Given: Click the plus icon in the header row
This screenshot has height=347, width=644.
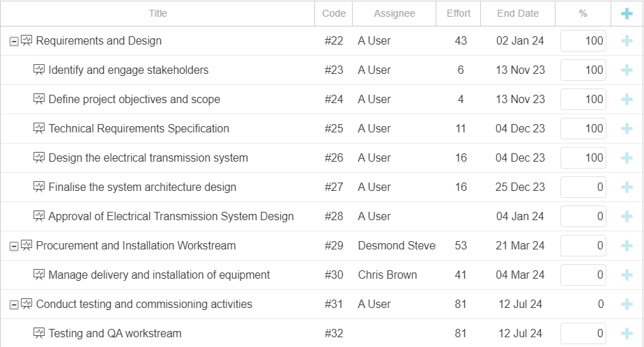Looking at the screenshot, I should pos(627,13).
